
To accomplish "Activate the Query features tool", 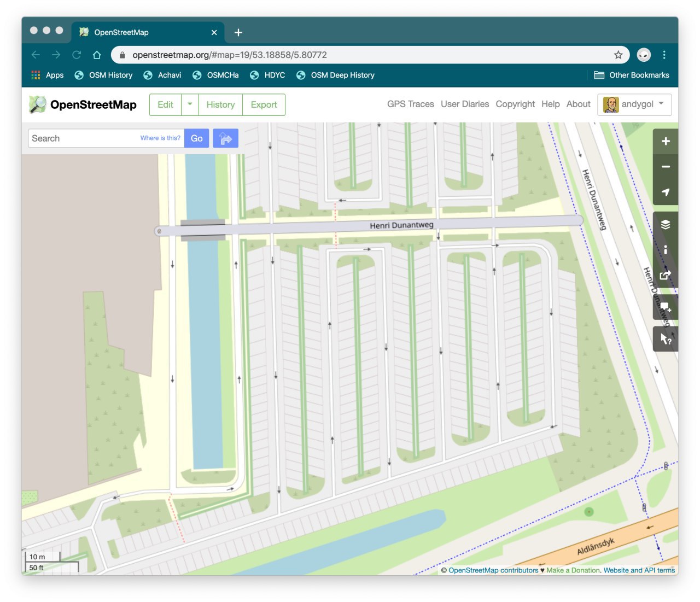I will (x=666, y=339).
